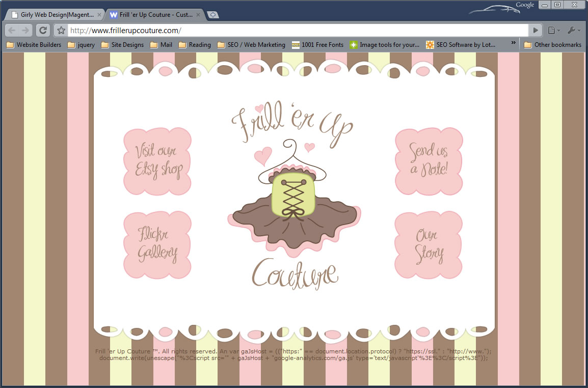The height and width of the screenshot is (388, 588).
Task: Visit the Etsy shop pink button
Action: point(158,161)
